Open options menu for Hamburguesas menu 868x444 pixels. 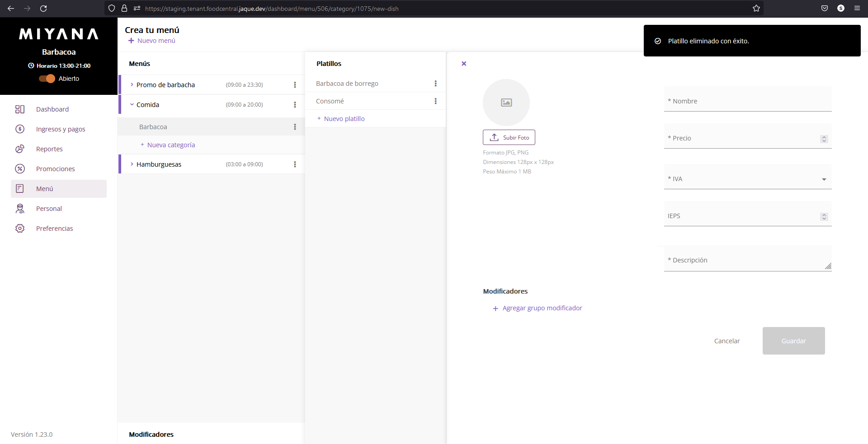(x=295, y=164)
